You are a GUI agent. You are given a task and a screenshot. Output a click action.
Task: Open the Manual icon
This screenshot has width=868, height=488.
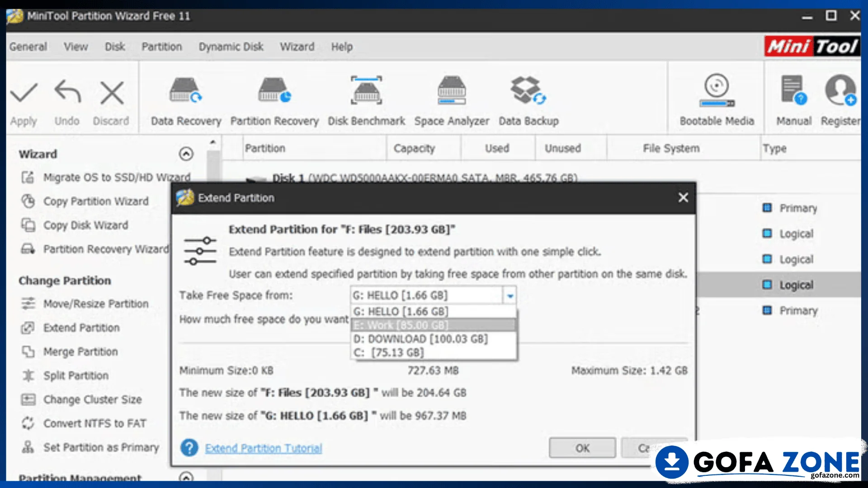coord(794,90)
